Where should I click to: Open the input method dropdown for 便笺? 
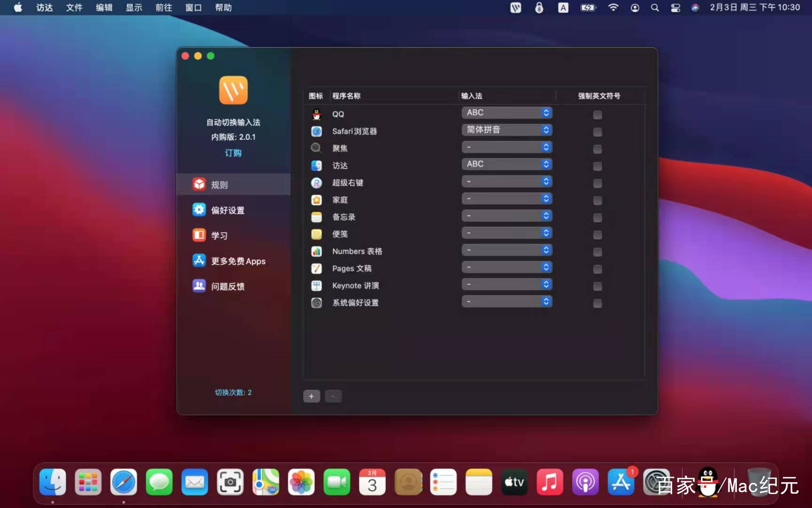pyautogui.click(x=507, y=233)
